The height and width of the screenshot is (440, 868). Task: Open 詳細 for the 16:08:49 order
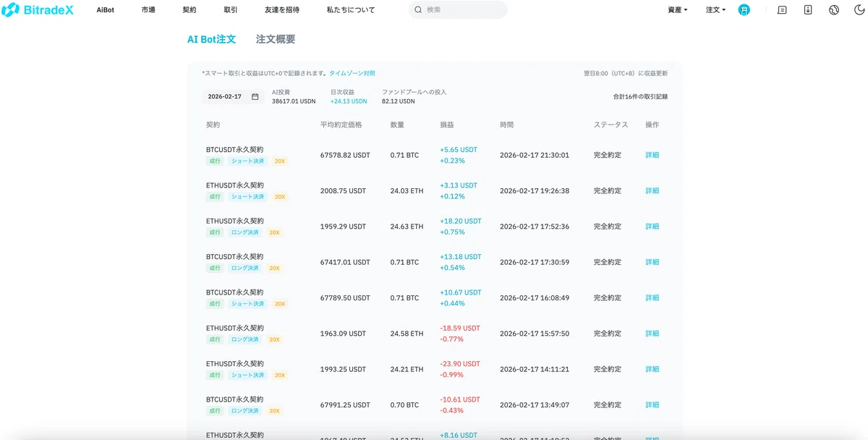tap(652, 298)
